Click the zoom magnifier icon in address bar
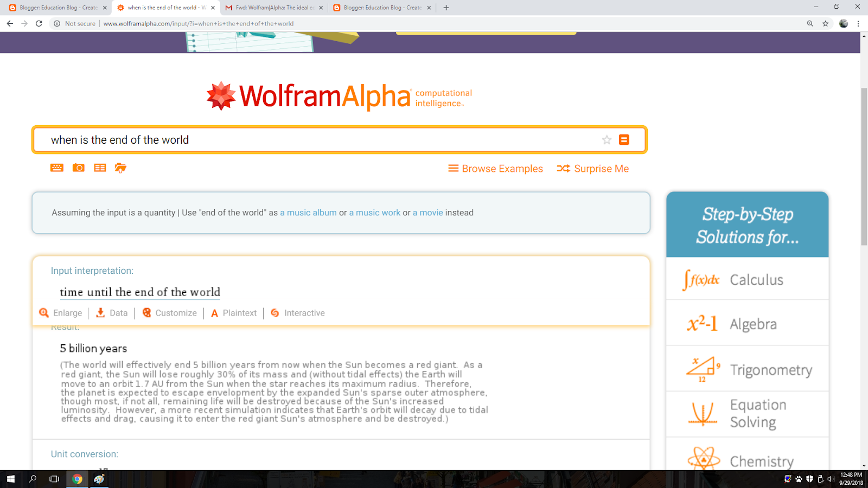 tap(810, 23)
